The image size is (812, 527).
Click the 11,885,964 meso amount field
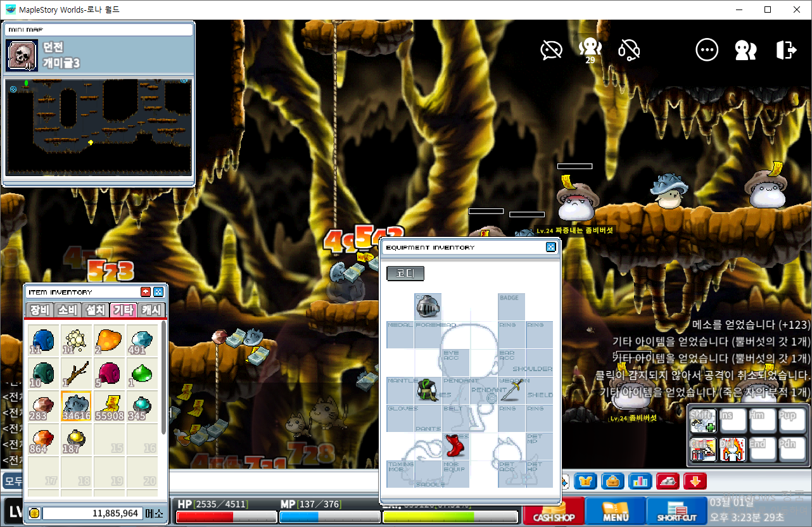click(x=91, y=513)
